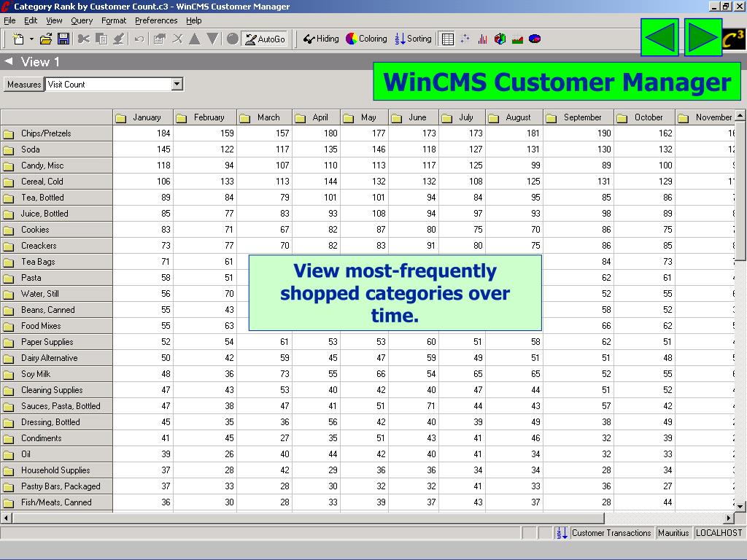Open the arrow beside the New icon

tap(31, 39)
